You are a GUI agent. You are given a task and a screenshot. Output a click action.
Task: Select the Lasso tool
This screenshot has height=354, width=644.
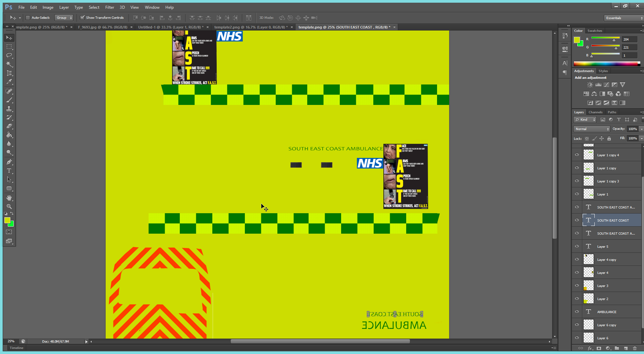9,55
